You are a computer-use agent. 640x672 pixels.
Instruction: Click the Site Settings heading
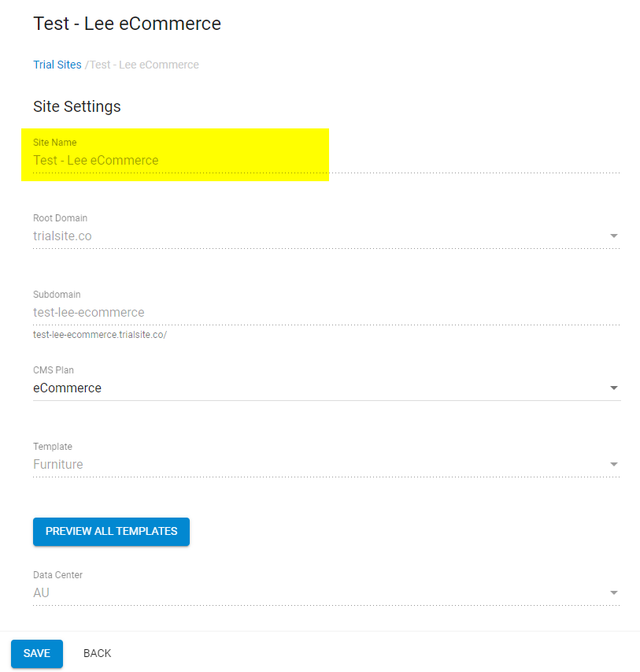click(77, 106)
